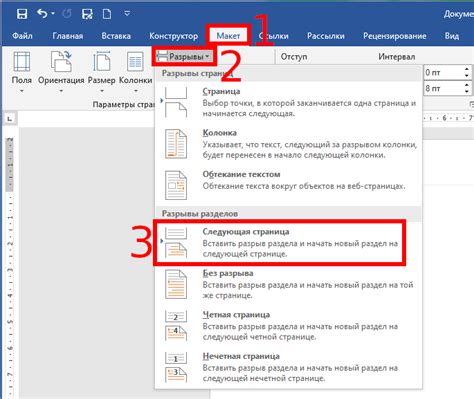474x399 pixels.
Task: Select Нечетная страница section break
Action: tap(288, 367)
